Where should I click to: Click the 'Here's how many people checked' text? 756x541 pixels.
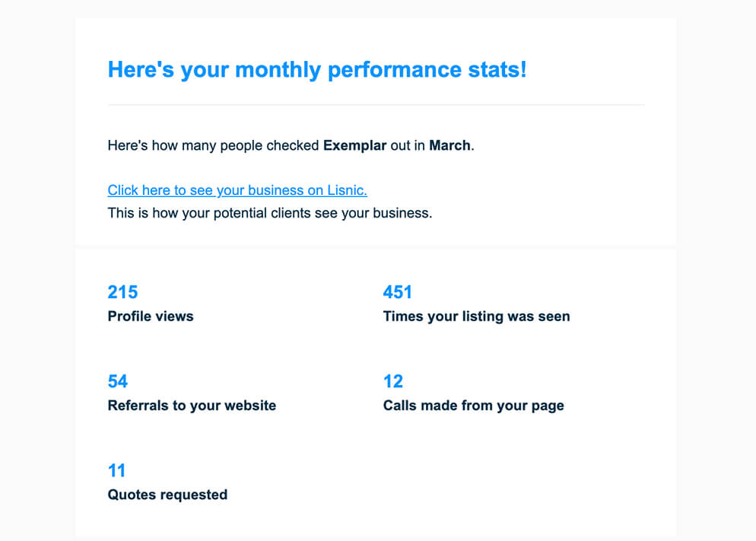[x=213, y=145]
